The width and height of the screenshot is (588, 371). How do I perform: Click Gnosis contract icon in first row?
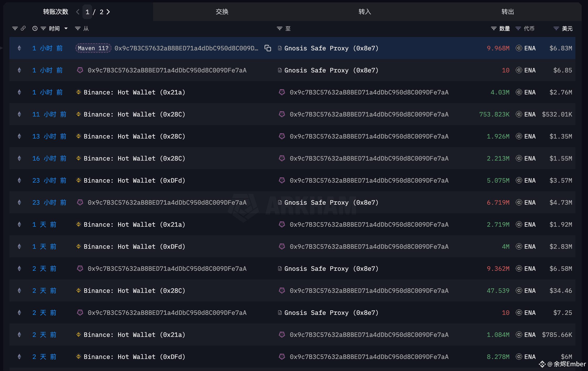pos(280,48)
